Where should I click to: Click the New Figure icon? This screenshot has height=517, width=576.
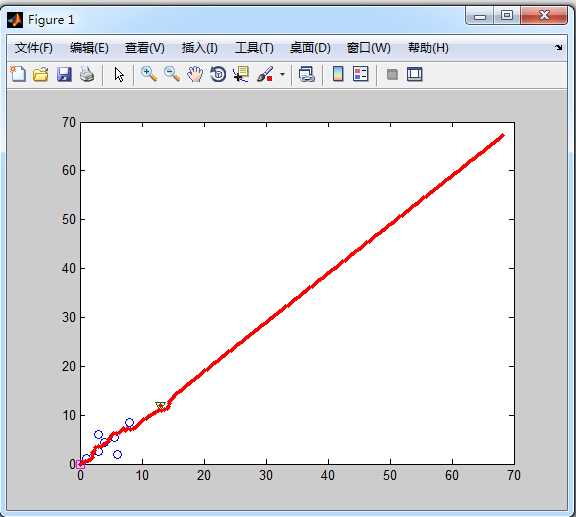[18, 74]
